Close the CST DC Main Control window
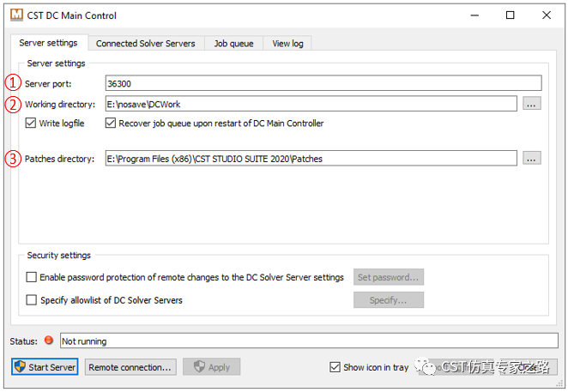568x392 pixels. pyautogui.click(x=547, y=15)
